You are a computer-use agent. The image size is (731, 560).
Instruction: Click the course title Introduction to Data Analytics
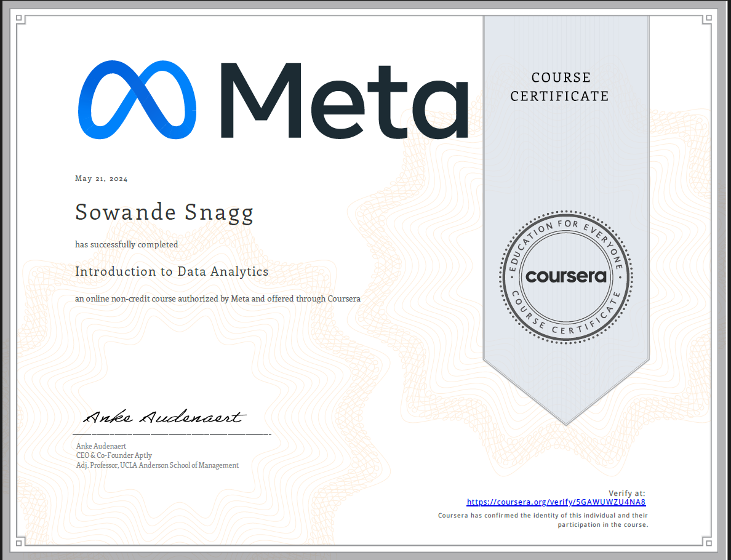pos(172,271)
